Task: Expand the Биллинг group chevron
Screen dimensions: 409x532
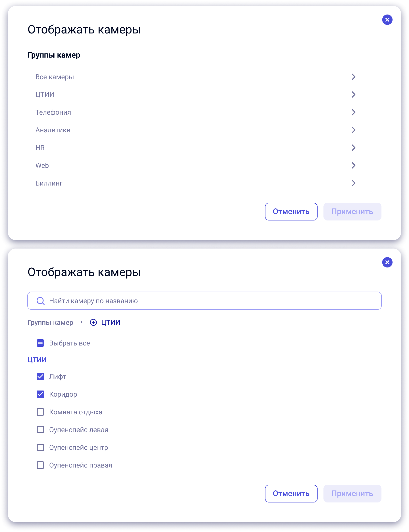Action: click(x=353, y=183)
